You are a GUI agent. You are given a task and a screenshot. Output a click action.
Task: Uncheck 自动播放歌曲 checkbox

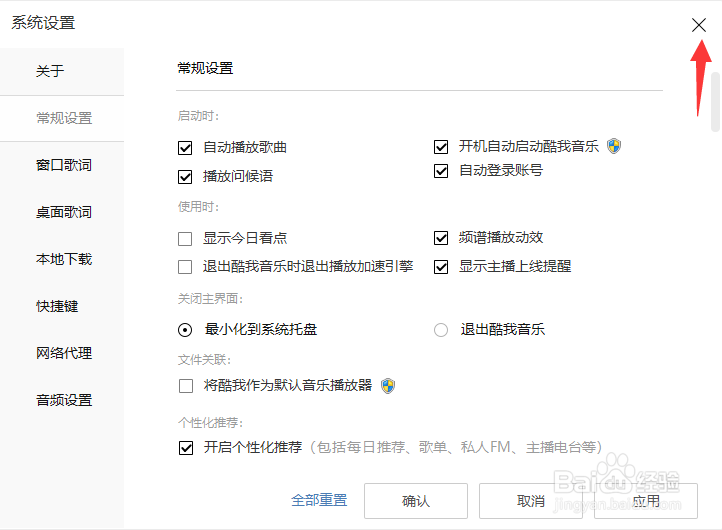coord(185,148)
